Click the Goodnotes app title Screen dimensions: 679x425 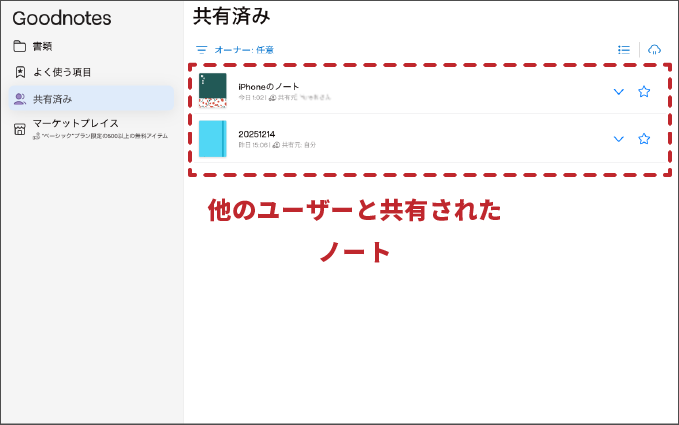point(61,18)
